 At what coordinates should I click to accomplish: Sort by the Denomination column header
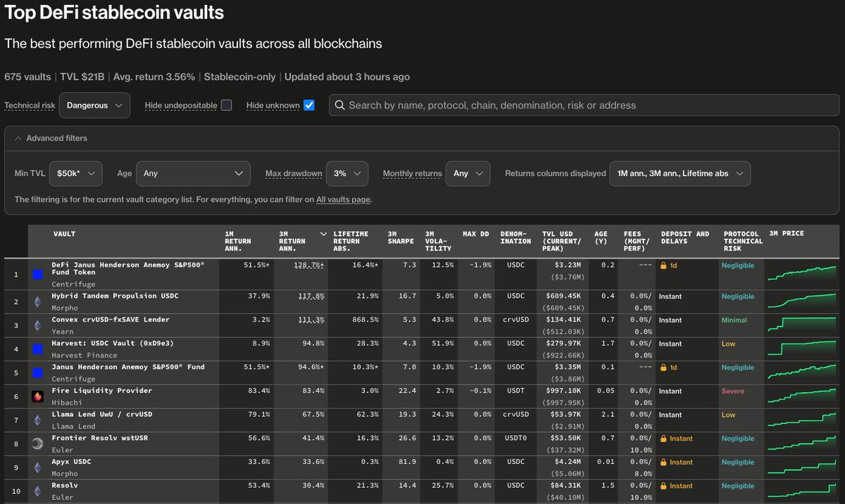(x=515, y=237)
